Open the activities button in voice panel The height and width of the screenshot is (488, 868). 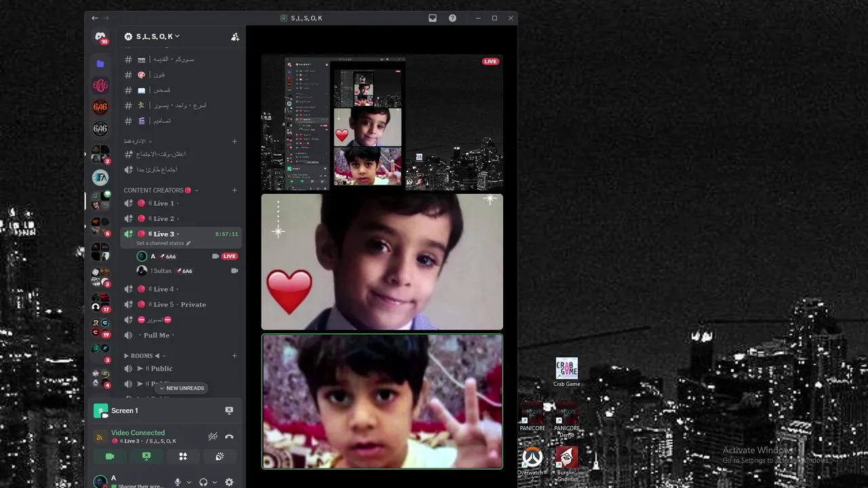pyautogui.click(x=183, y=456)
